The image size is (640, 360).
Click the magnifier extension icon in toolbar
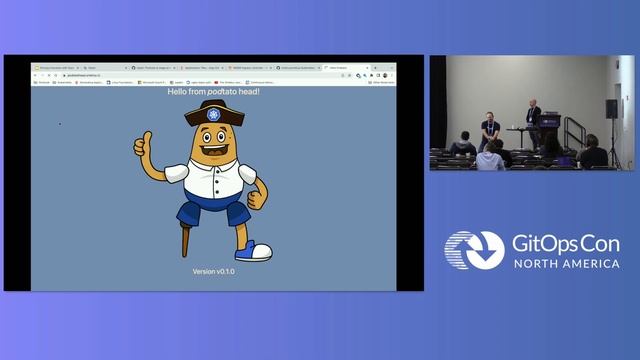365,76
